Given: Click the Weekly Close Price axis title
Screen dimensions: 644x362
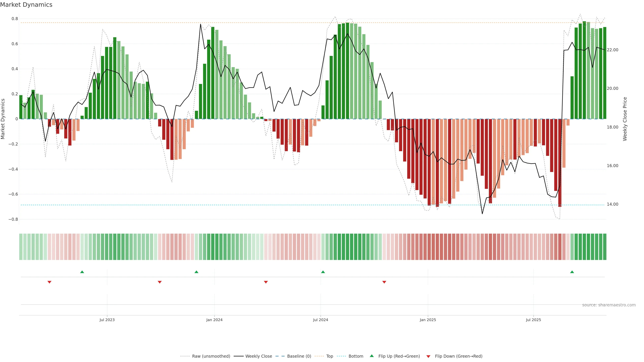Looking at the screenshot, I should click(625, 119).
